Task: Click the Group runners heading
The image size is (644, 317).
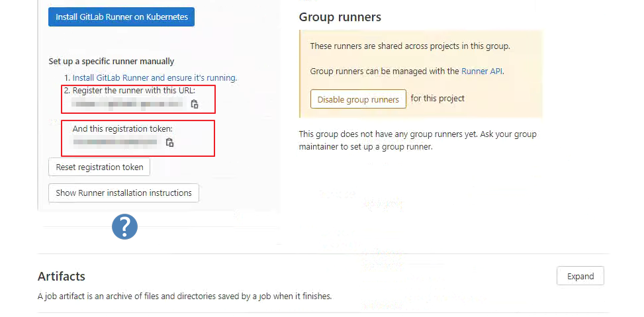Action: tap(340, 17)
